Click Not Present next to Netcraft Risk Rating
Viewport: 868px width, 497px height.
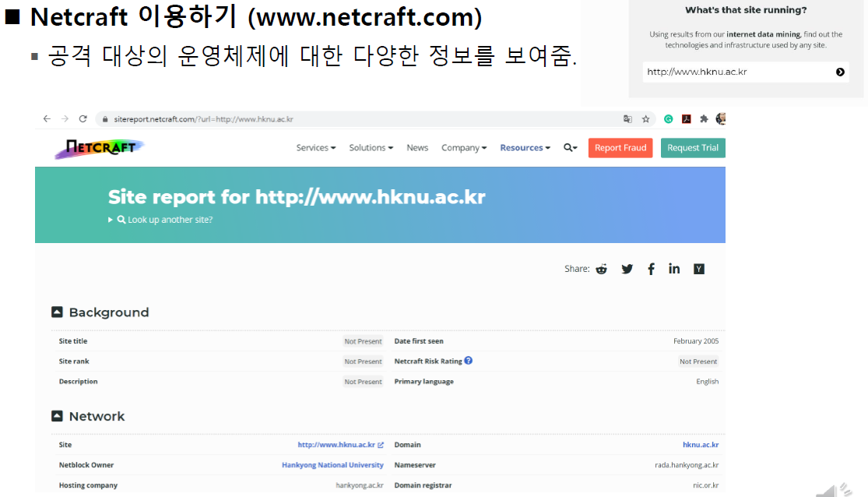698,361
